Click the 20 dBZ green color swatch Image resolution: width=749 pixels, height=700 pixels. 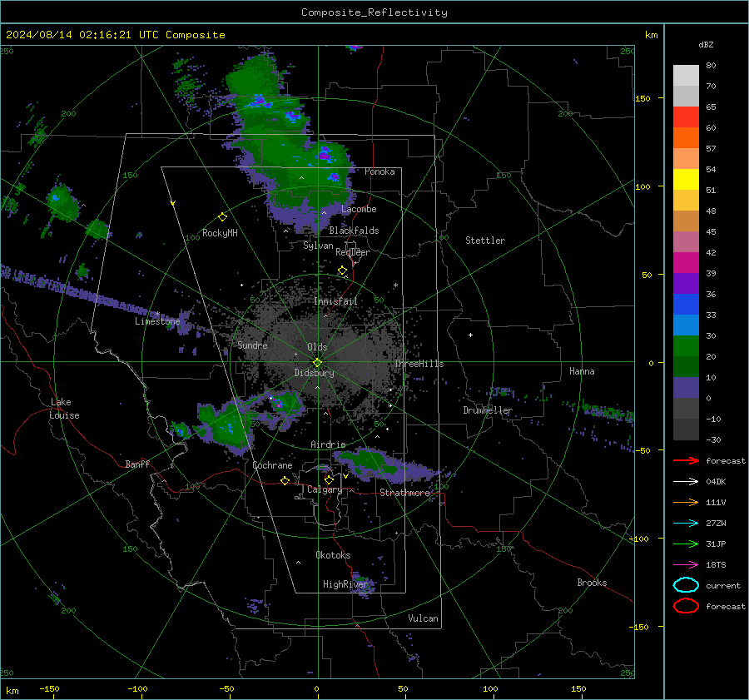click(686, 345)
